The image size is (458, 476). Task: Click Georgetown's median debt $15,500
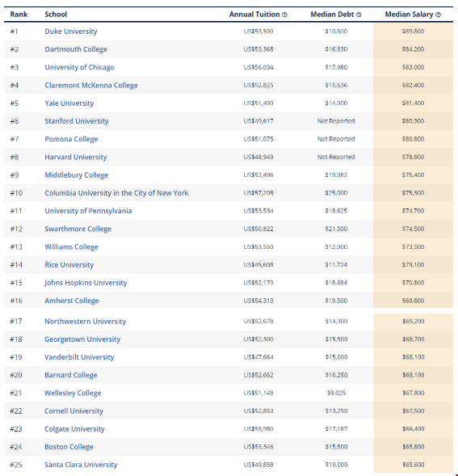click(336, 339)
